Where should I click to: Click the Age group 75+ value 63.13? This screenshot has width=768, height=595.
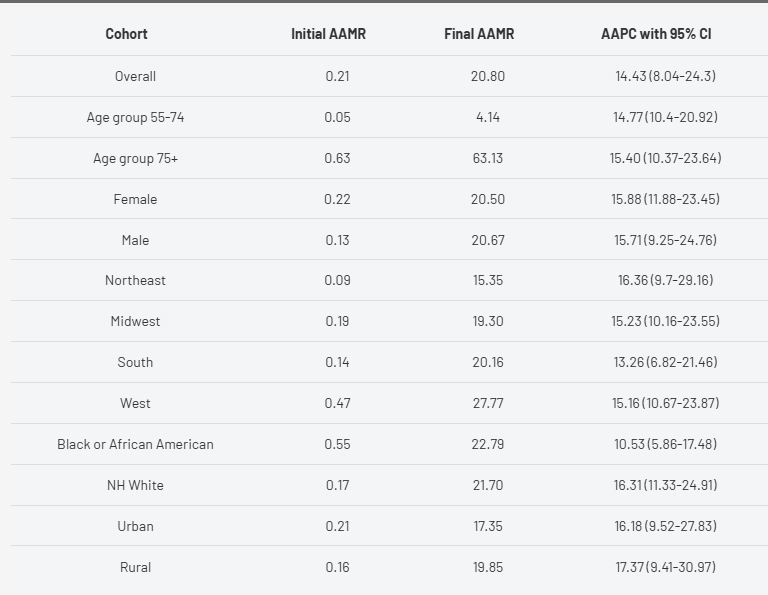[487, 158]
